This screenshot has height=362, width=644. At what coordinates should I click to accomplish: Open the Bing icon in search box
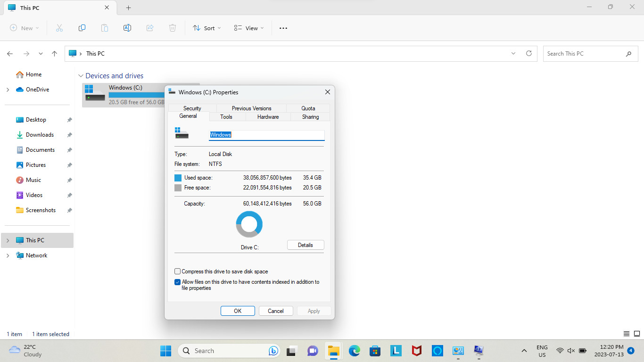(x=273, y=351)
